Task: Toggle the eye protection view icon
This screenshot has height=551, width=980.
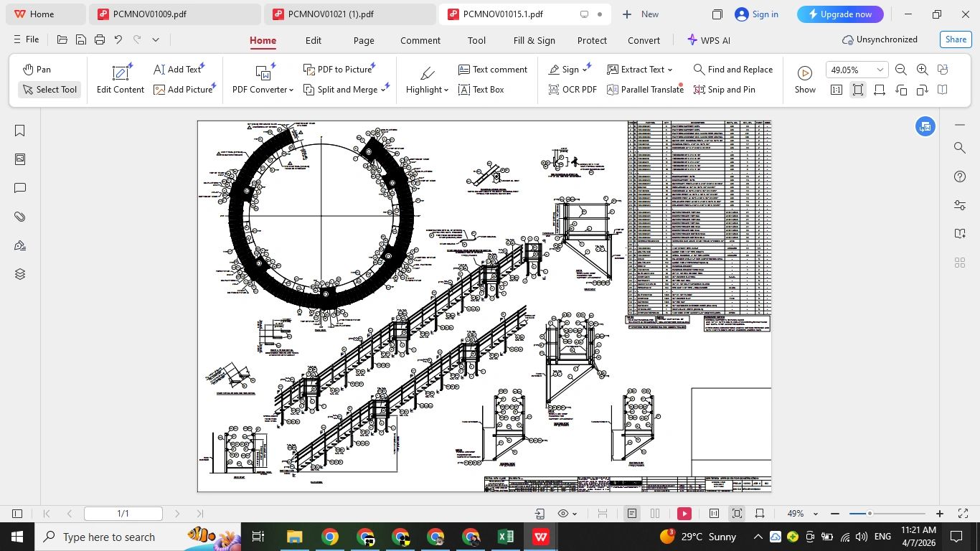Action: coord(564,514)
